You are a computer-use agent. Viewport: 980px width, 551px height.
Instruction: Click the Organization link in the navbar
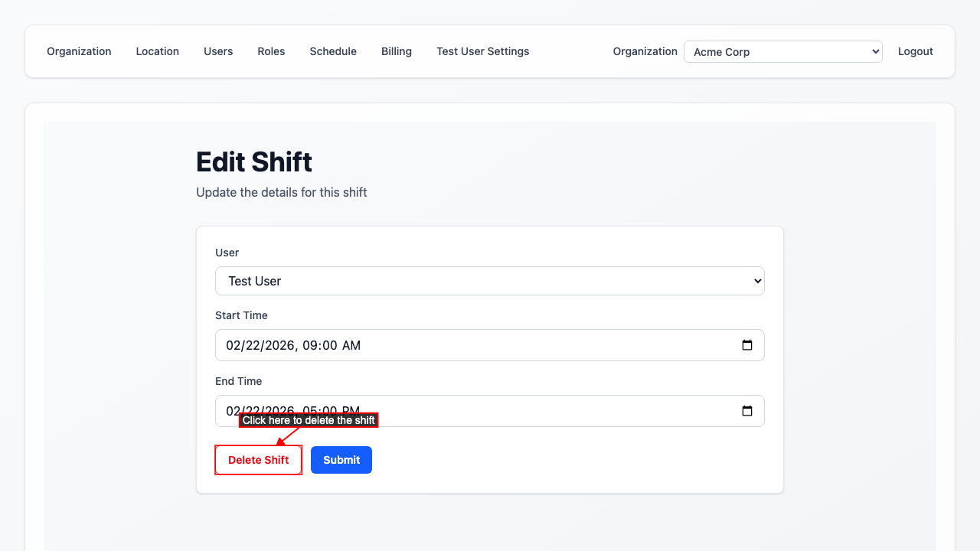click(x=79, y=51)
